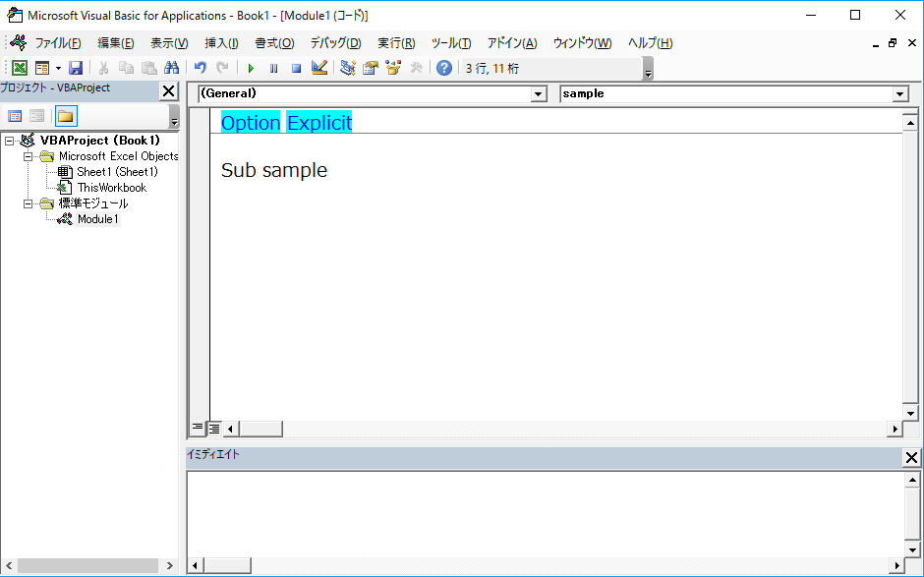Collapse the 標準モジュール folder

(28, 203)
